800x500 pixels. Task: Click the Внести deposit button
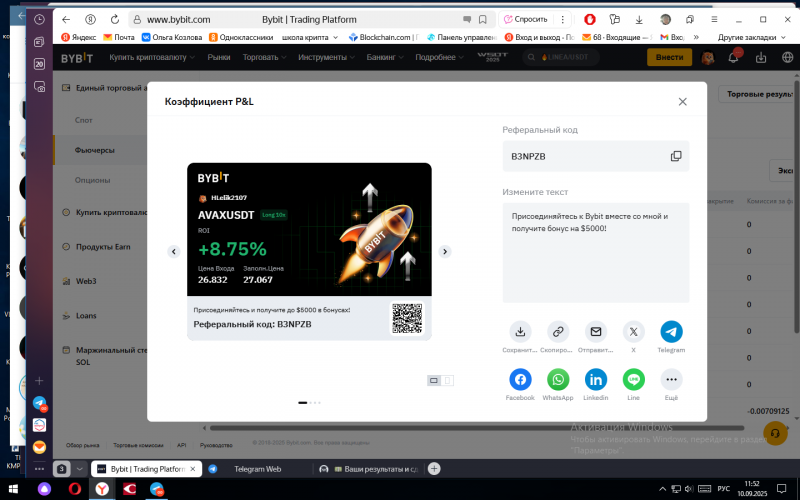coord(669,57)
